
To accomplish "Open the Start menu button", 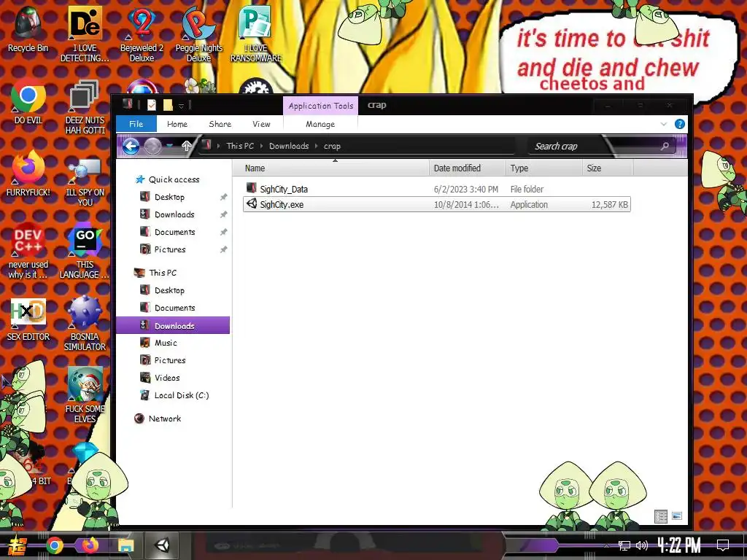I will [18, 545].
